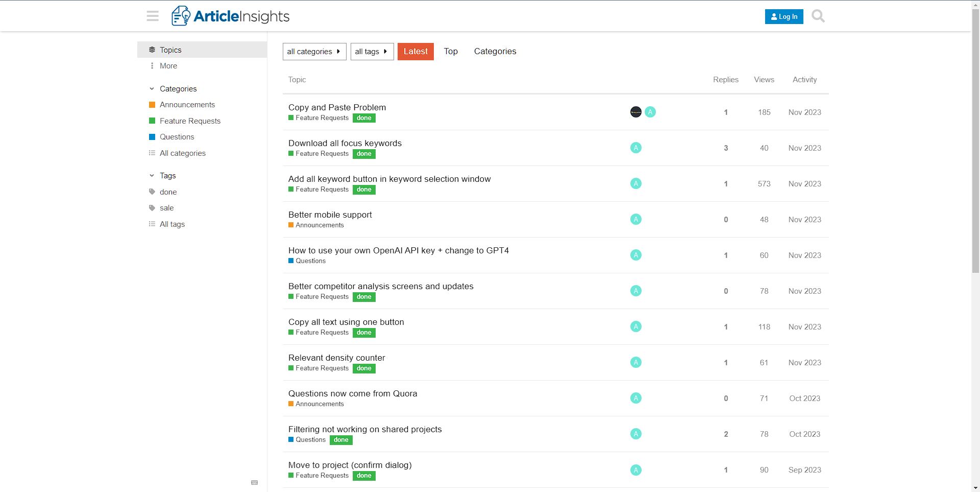This screenshot has width=980, height=492.
Task: Click the All categories list icon
Action: [x=152, y=153]
